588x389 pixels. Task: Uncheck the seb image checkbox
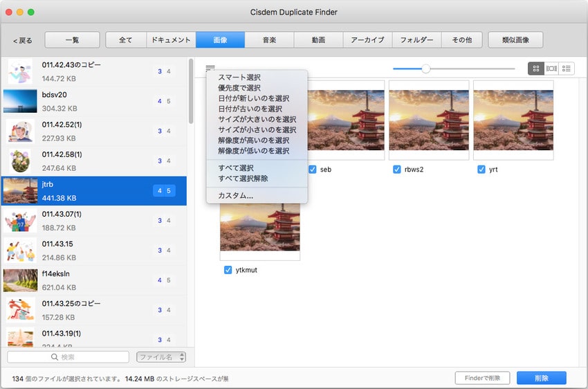point(313,169)
